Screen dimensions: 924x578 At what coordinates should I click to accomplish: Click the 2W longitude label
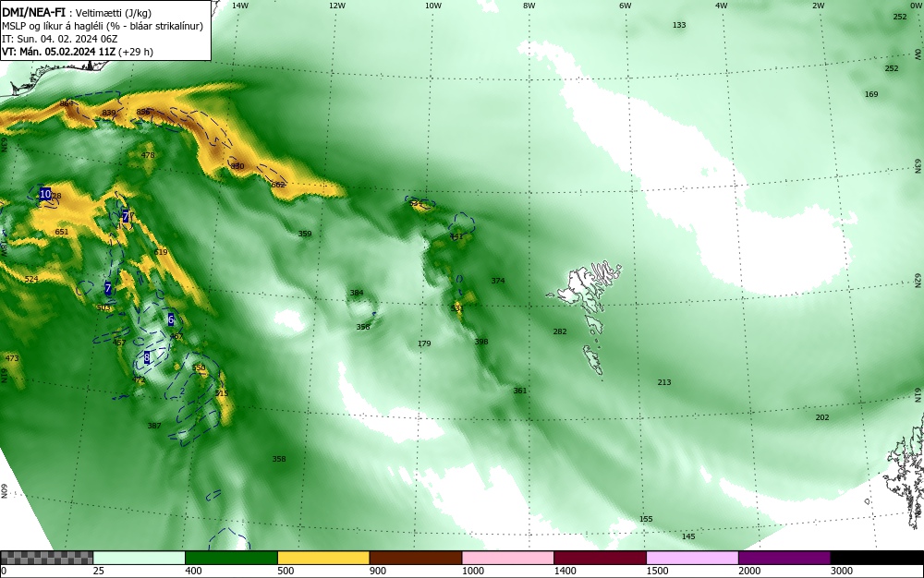point(818,6)
